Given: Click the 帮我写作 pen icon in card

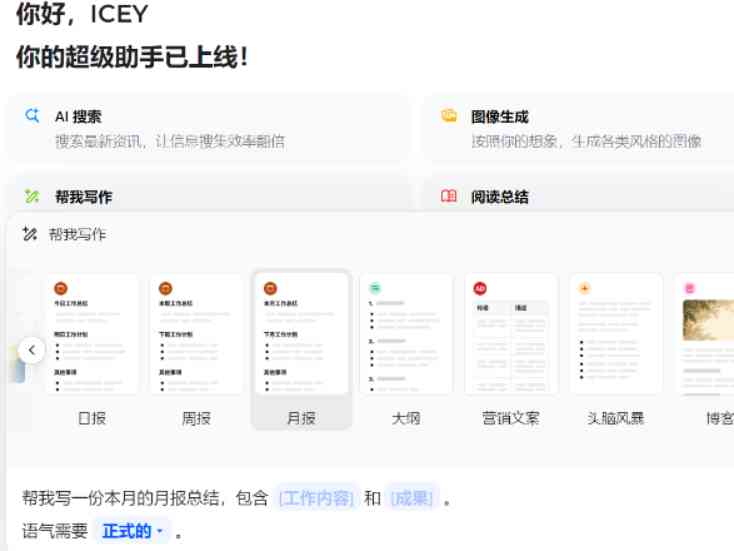Looking at the screenshot, I should pos(32,197).
